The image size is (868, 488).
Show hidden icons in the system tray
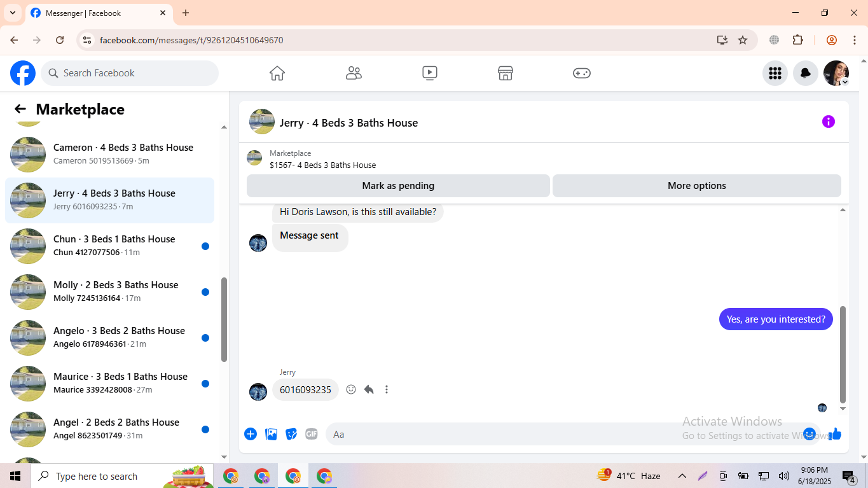pos(682,476)
